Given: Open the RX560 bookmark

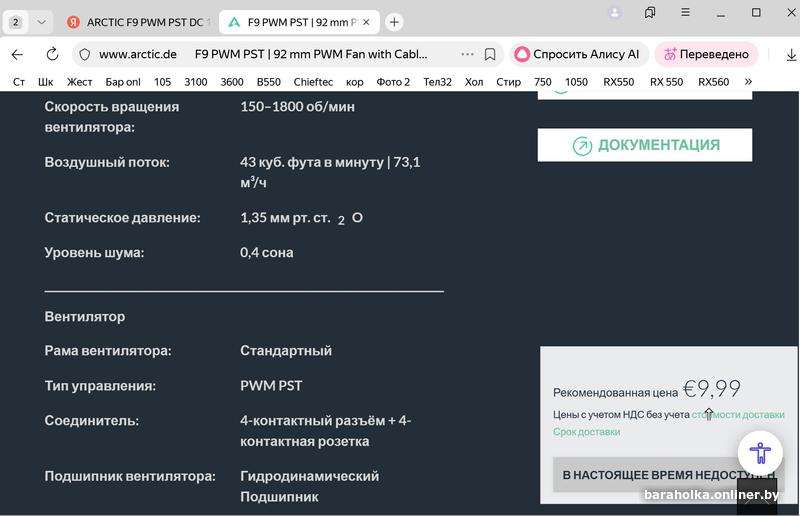Looking at the screenshot, I should tap(713, 82).
